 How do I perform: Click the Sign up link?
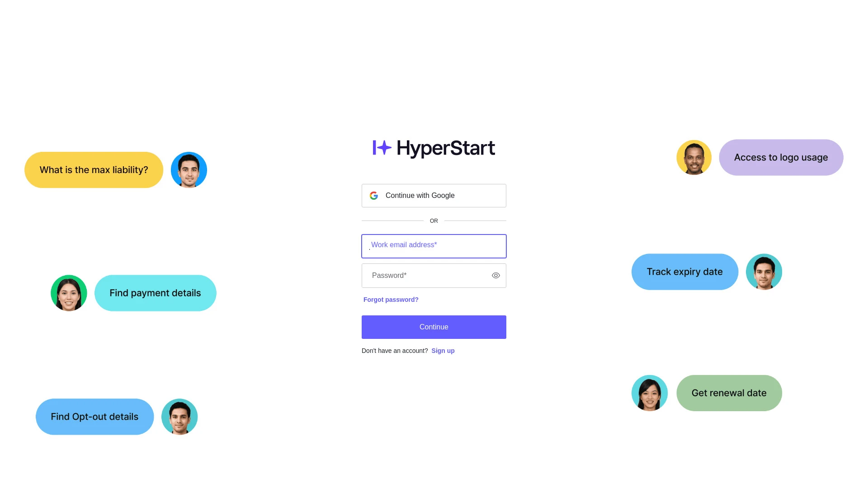click(x=443, y=350)
